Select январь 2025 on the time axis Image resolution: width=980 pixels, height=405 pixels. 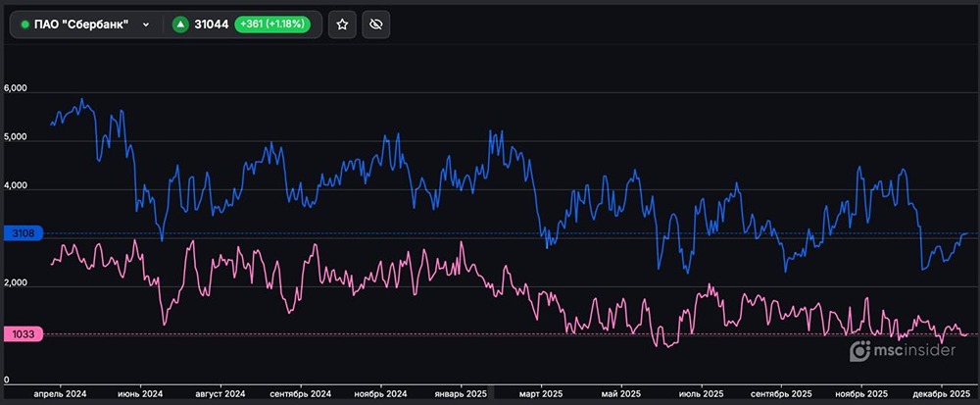point(459,393)
